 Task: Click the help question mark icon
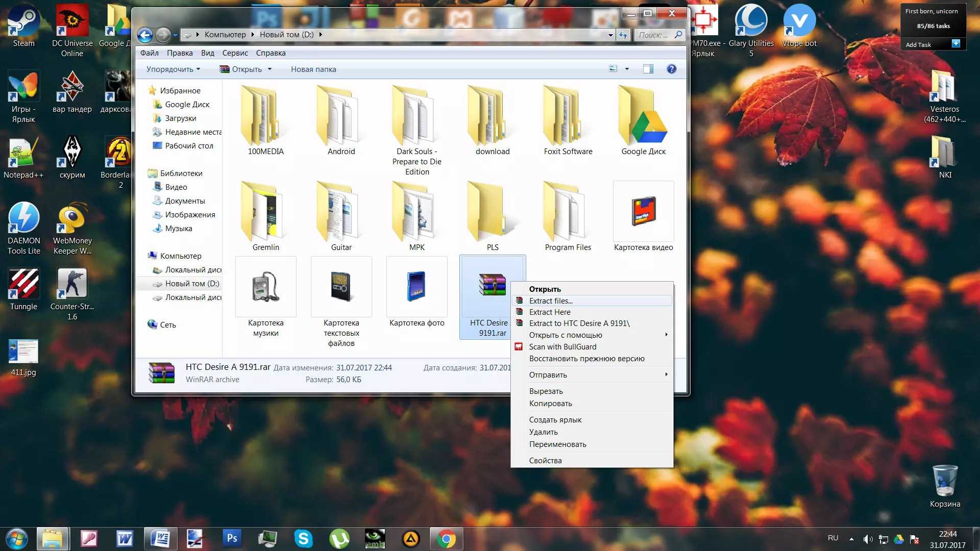[671, 69]
